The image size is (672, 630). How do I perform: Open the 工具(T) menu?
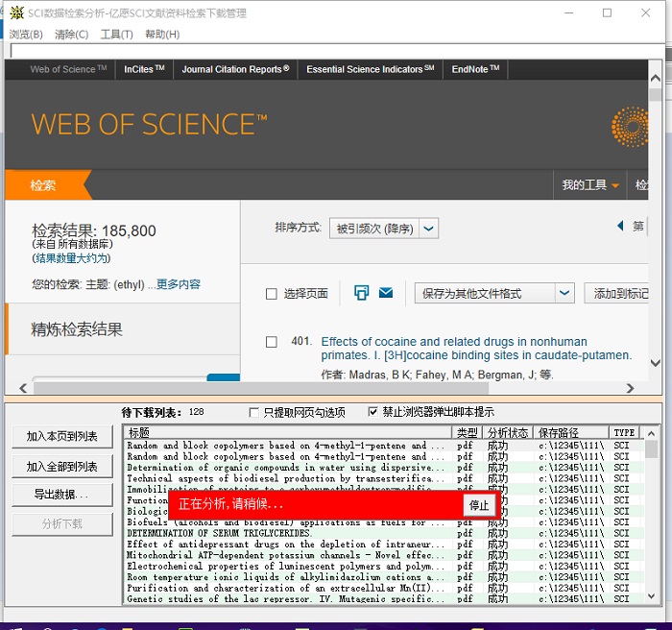[x=116, y=35]
